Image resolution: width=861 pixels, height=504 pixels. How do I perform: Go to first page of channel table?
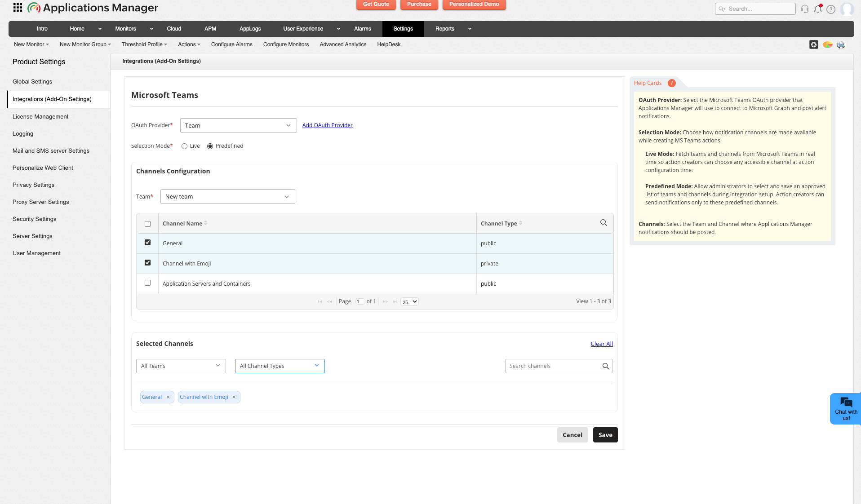click(x=320, y=302)
